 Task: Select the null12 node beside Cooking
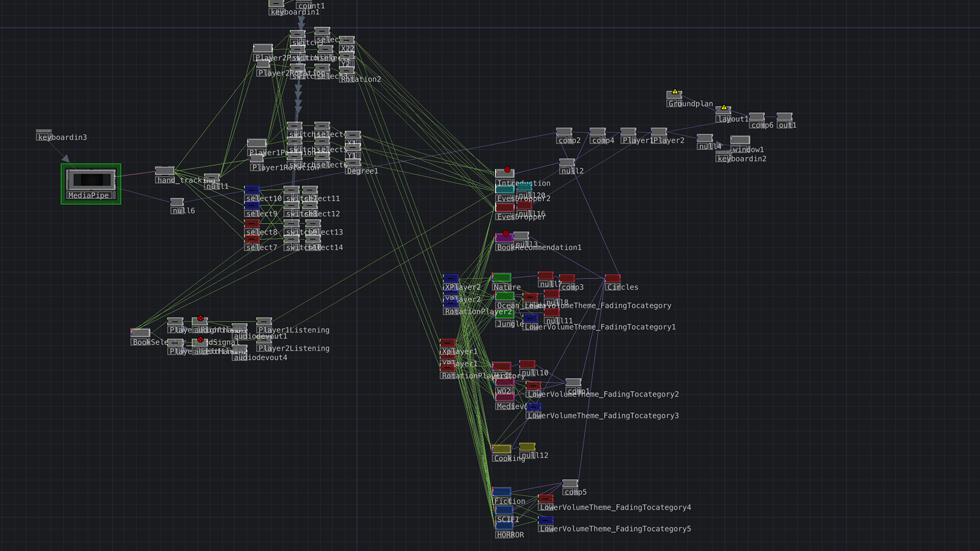(527, 447)
